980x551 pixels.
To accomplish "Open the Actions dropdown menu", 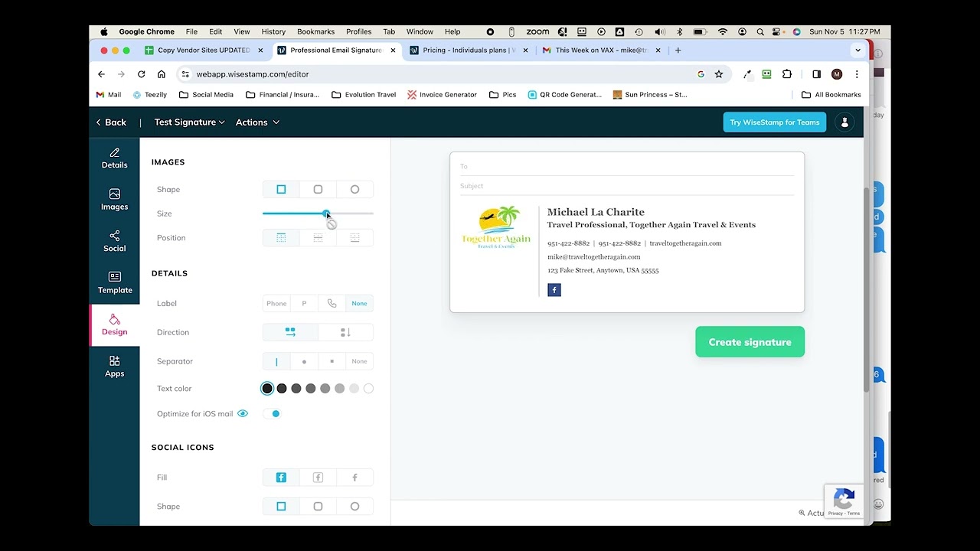I will [257, 122].
